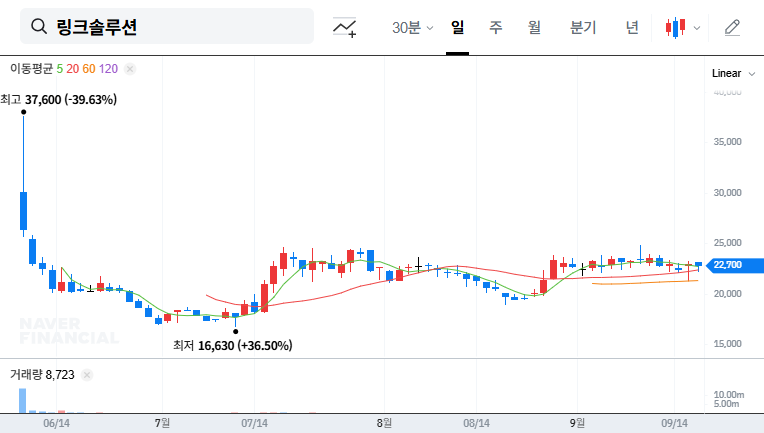764x433 pixels.
Task: Click the 15,000 price axis label
Action: tap(727, 344)
